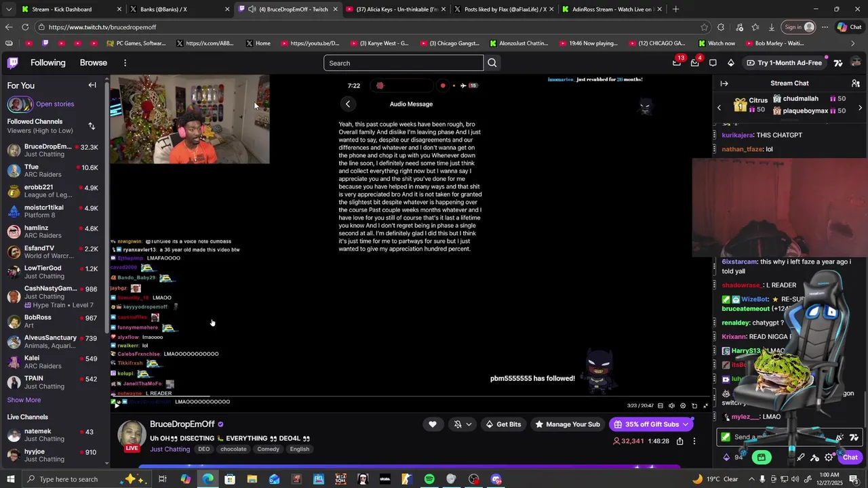Screen dimensions: 868x488
Task: Open File Explorer from taskbar
Action: [252, 479]
